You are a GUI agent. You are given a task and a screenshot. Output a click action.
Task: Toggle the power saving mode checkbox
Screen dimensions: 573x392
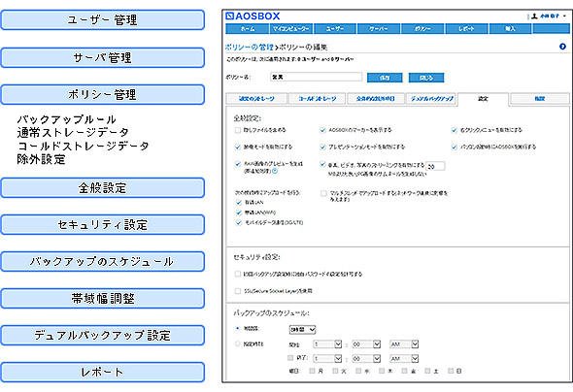tap(238, 147)
